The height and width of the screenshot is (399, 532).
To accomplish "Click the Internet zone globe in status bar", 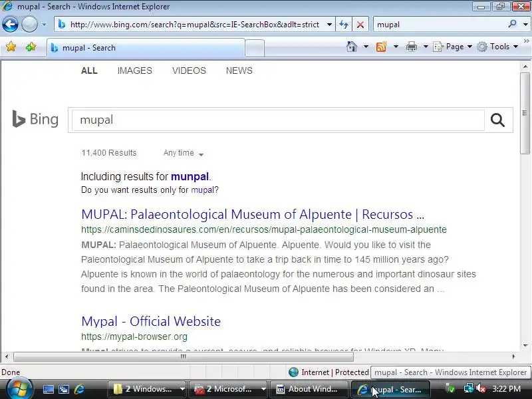I will (x=293, y=372).
